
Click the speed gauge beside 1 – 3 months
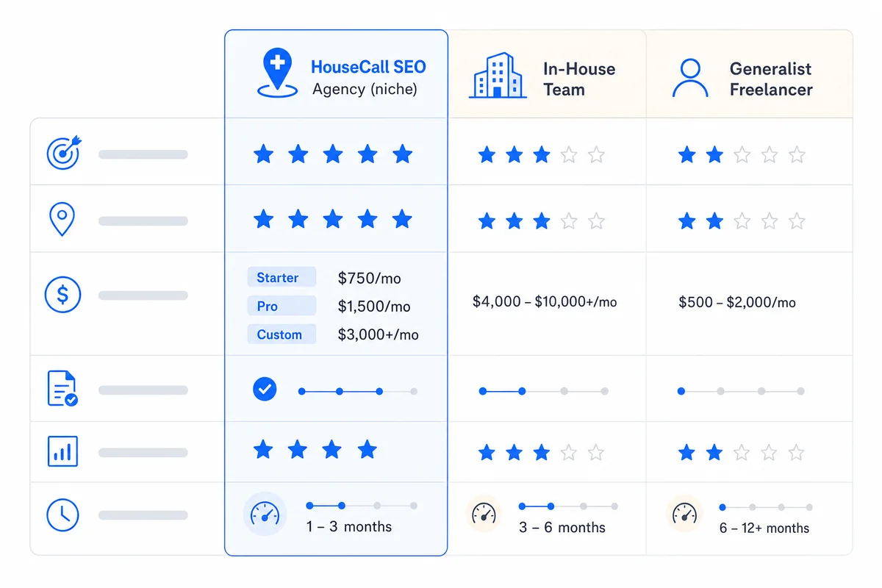[x=265, y=514]
